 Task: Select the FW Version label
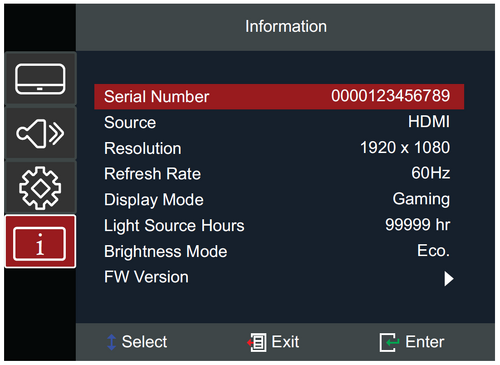(x=146, y=277)
